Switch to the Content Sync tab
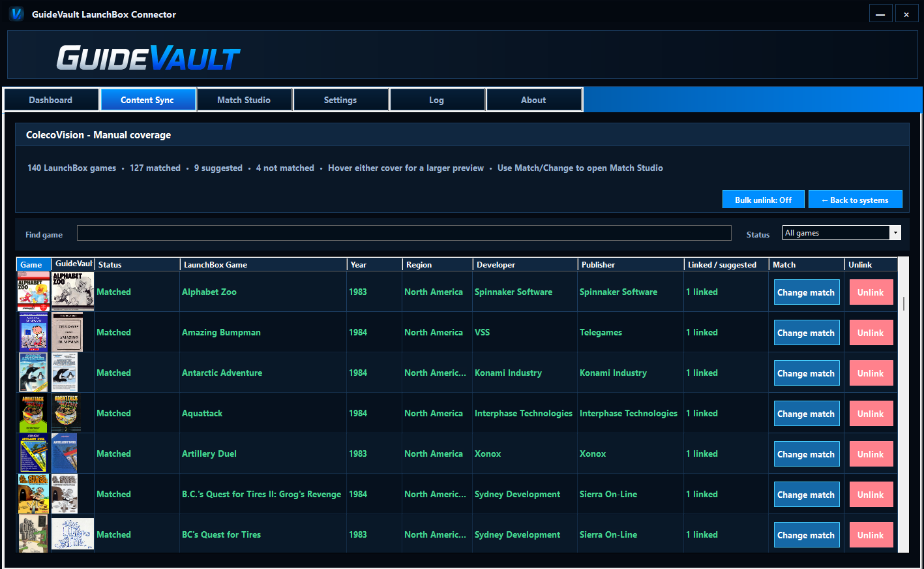Viewport: 924px width, 569px height. (x=147, y=100)
